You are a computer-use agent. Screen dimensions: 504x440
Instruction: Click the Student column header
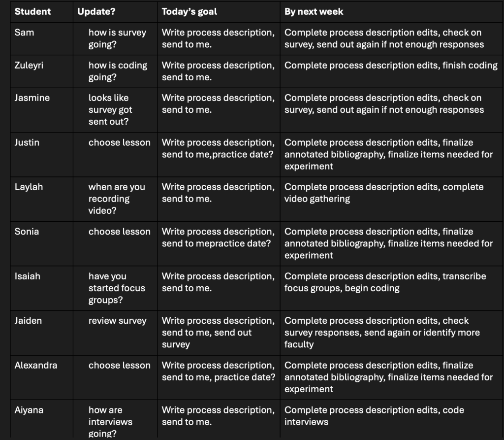[x=32, y=12]
